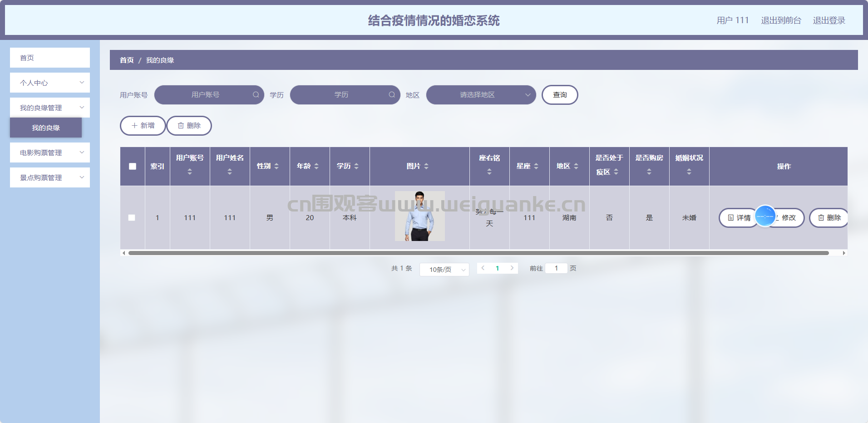Click previous page arrow in pagination

(x=483, y=268)
